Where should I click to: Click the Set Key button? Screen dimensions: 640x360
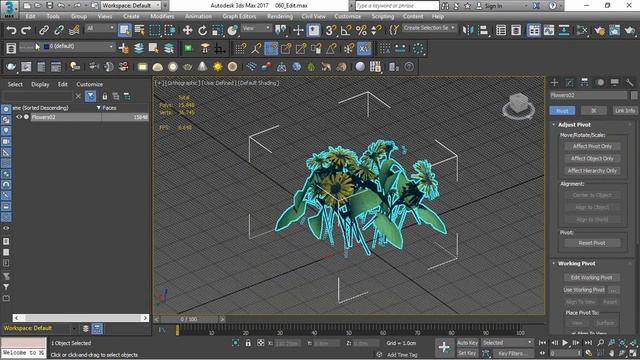[467, 353]
